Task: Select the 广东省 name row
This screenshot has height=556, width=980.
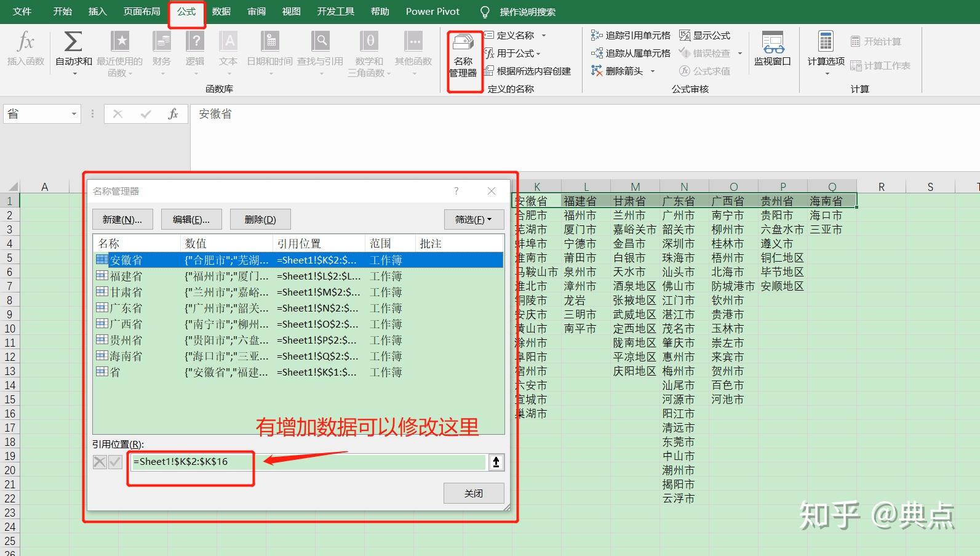Action: 298,308
